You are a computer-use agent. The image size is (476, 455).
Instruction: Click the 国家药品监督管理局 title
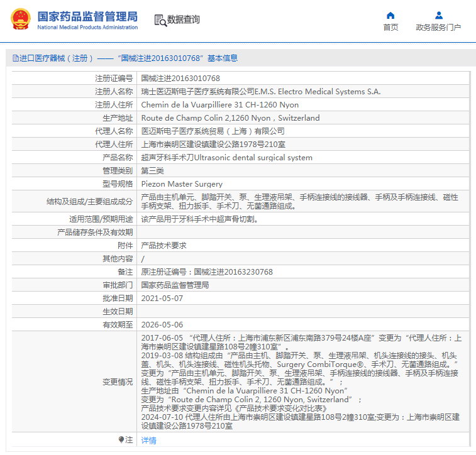click(87, 16)
